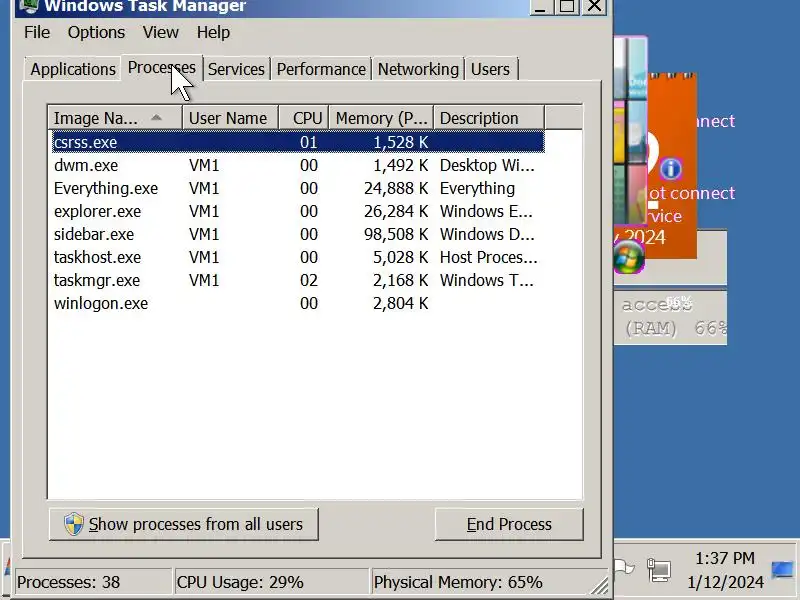Click the Windows orb icon on gadget

tap(629, 258)
